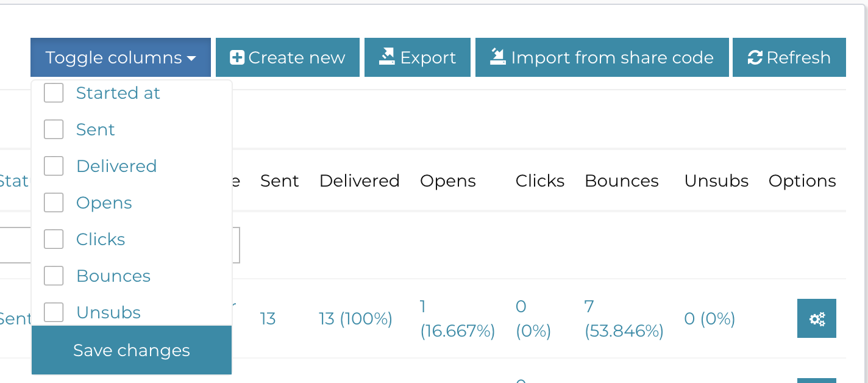Toggle the Opens column checkbox

[x=54, y=202]
